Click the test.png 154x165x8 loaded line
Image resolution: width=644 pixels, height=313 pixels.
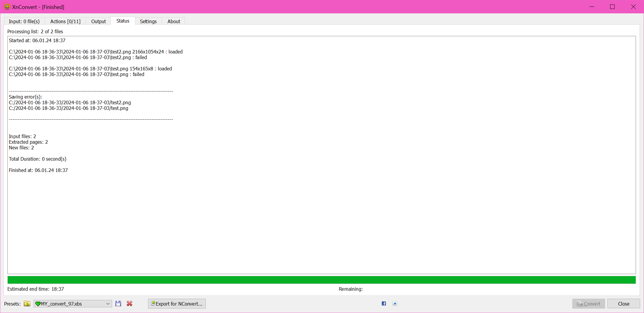click(x=90, y=69)
